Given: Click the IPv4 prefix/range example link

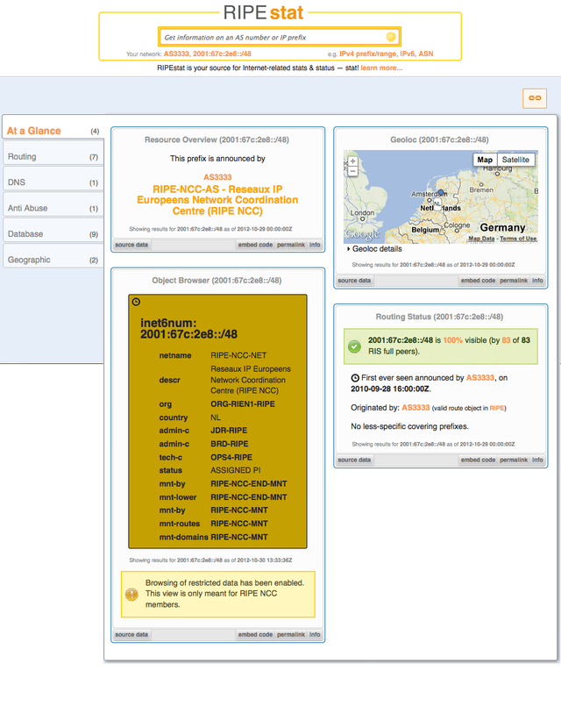Looking at the screenshot, I should [368, 54].
